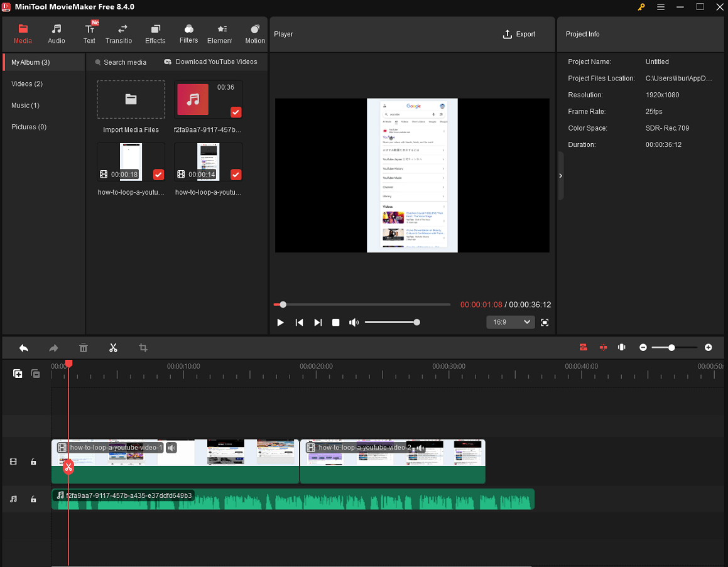
Task: Add a new track to the timeline
Action: 18,373
